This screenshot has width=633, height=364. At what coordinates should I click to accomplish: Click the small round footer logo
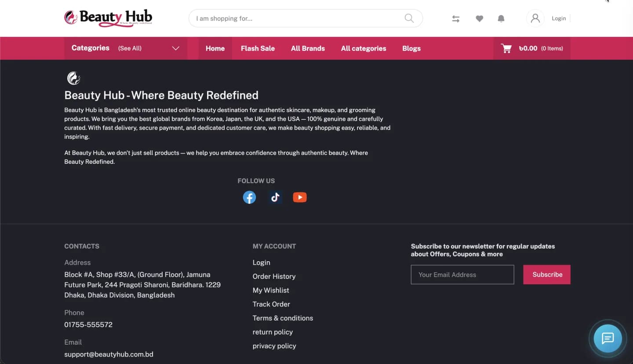click(73, 78)
